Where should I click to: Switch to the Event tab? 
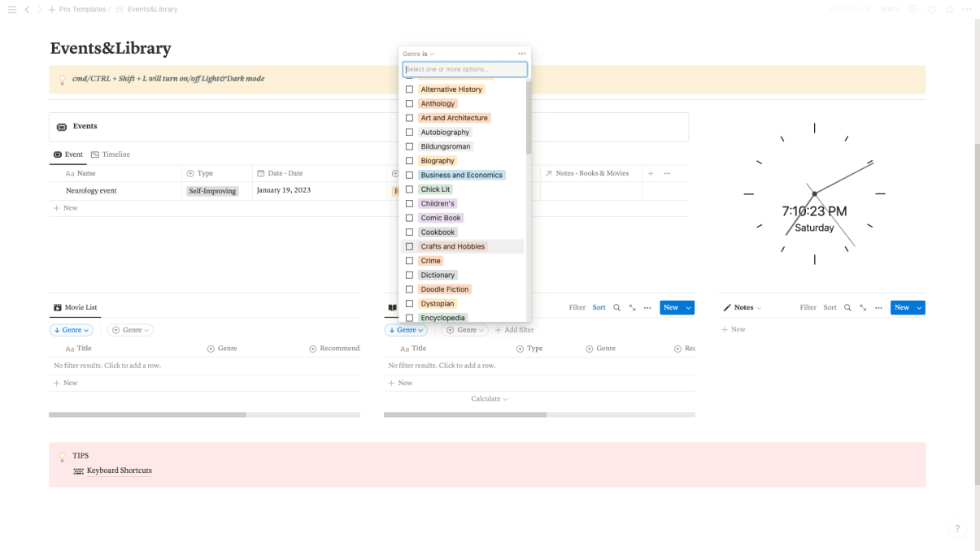point(68,154)
